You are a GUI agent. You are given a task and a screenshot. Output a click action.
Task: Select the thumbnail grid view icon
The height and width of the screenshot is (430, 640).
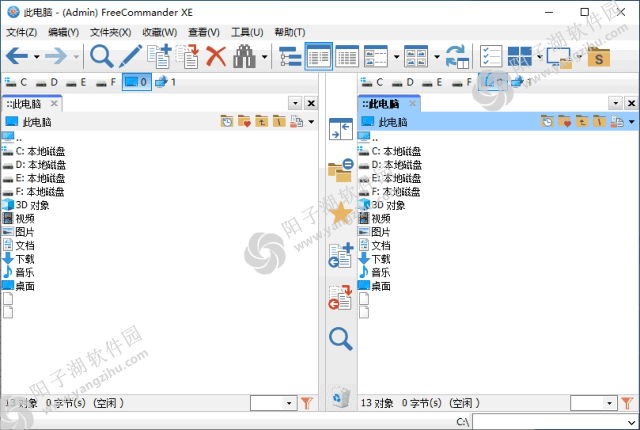coord(416,56)
